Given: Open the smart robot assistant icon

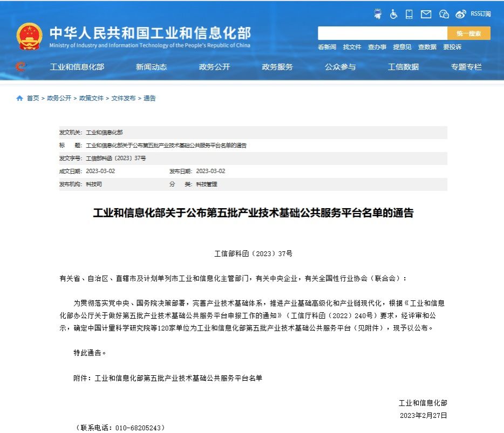Looking at the screenshot, I should pyautogui.click(x=378, y=14).
